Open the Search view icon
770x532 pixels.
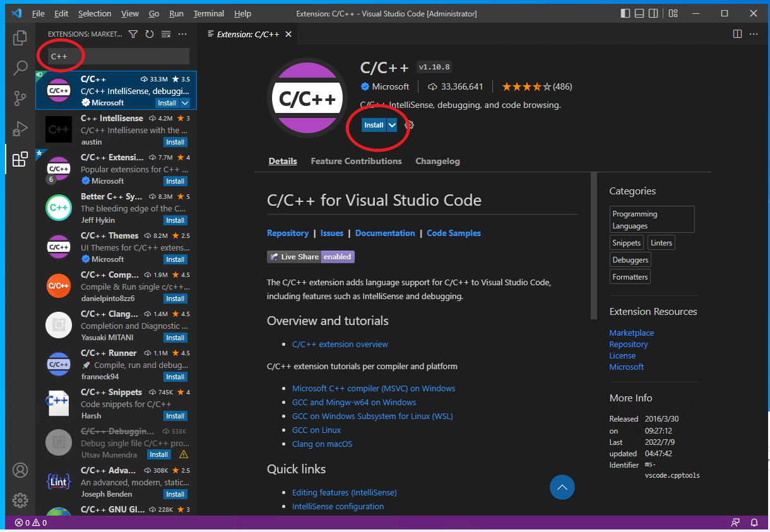pos(20,68)
